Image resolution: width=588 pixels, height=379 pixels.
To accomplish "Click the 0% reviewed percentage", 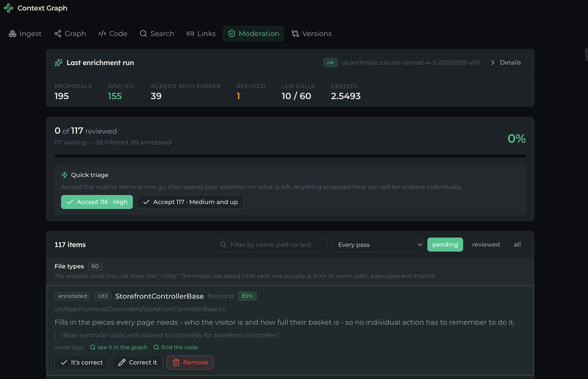I will pyautogui.click(x=517, y=139).
